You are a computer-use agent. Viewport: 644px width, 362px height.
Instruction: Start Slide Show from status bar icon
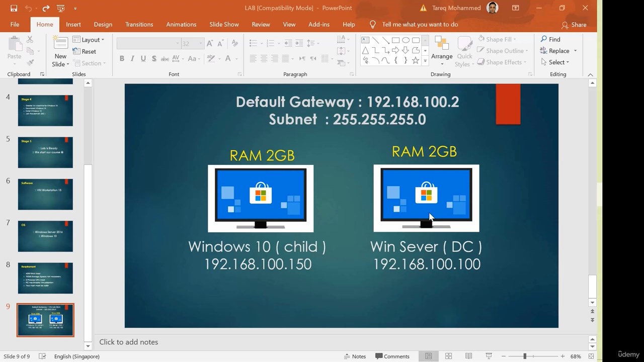click(x=489, y=356)
